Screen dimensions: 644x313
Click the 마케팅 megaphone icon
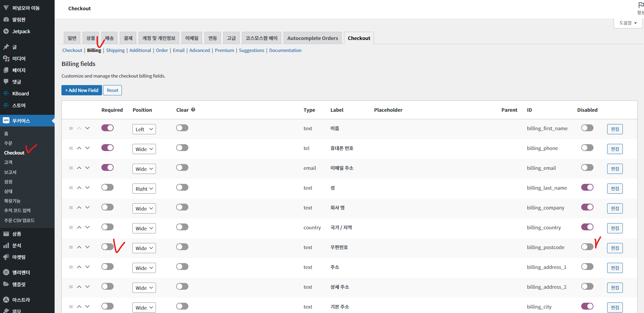pos(6,257)
